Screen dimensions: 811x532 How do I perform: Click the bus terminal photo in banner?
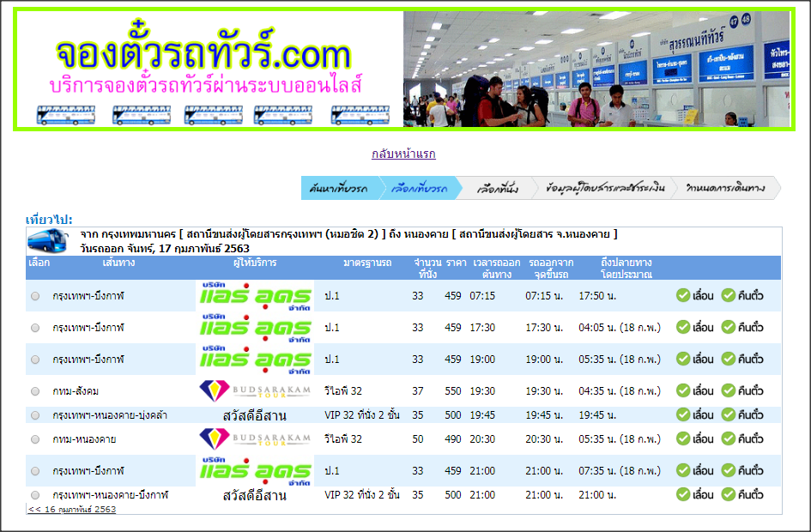[x=596, y=69]
